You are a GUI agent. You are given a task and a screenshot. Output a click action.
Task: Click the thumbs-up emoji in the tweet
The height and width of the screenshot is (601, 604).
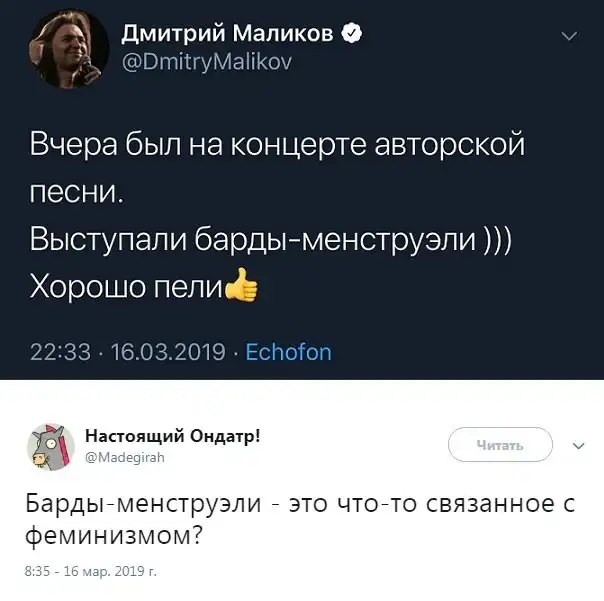click(241, 288)
